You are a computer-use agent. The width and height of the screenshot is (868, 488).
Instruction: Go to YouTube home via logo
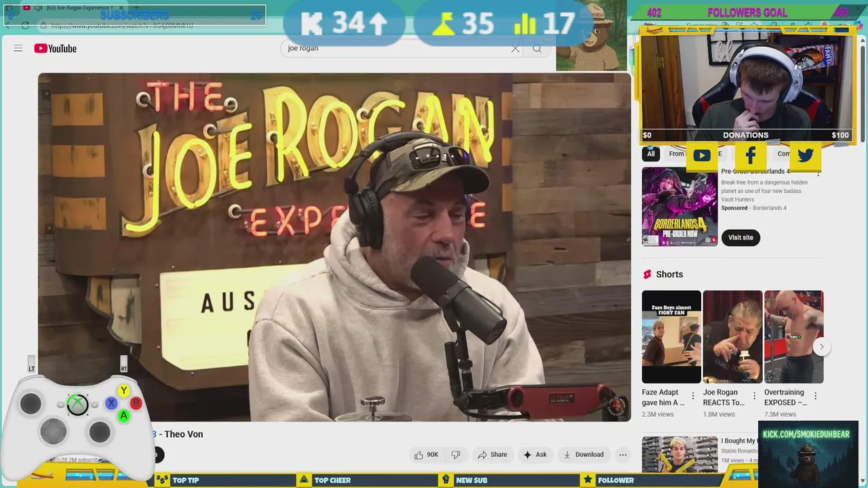55,48
